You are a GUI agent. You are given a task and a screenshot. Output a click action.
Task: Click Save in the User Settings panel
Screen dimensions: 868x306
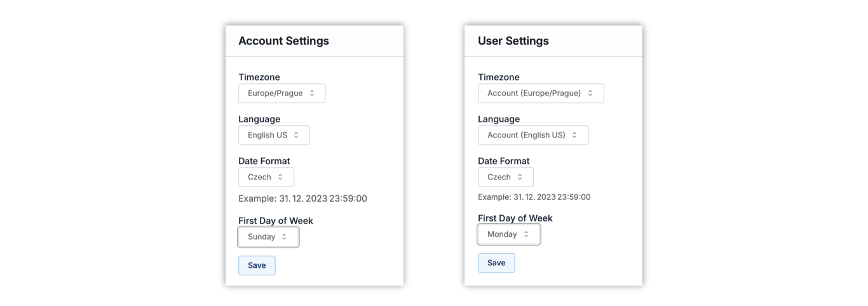(496, 263)
